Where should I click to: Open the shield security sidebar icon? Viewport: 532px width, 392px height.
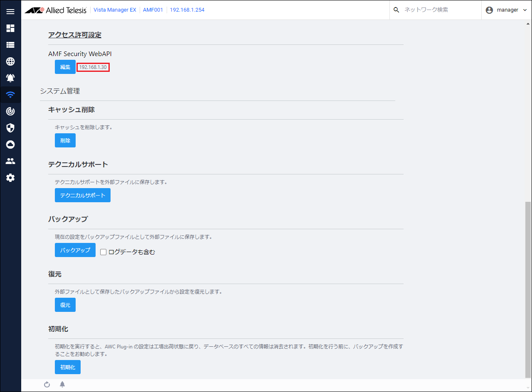[10, 128]
